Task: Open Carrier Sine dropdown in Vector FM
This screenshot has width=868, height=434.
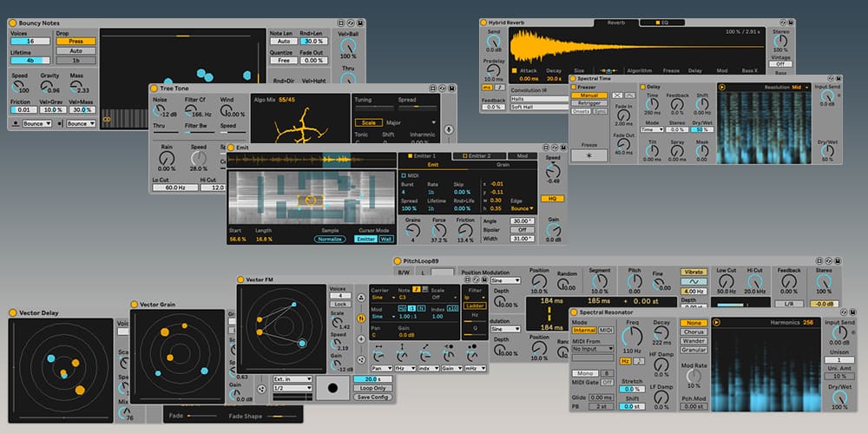Action: [383, 297]
